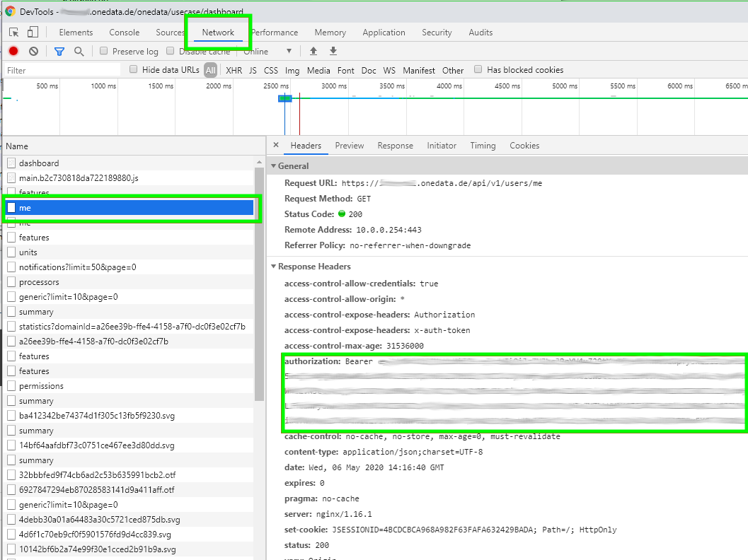The height and width of the screenshot is (560, 748).
Task: Click the Filter text input field
Action: (62, 71)
